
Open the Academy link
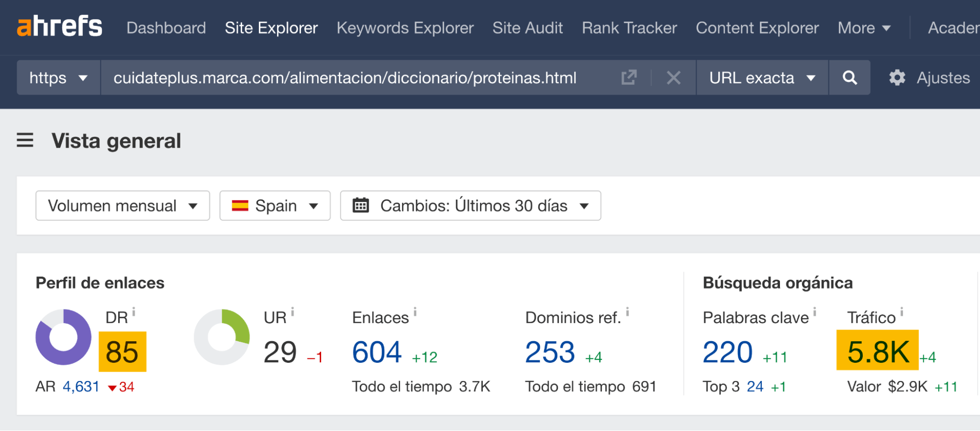click(x=954, y=28)
